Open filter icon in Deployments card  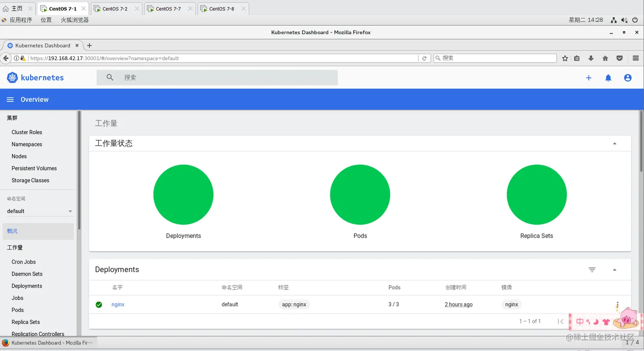(592, 270)
